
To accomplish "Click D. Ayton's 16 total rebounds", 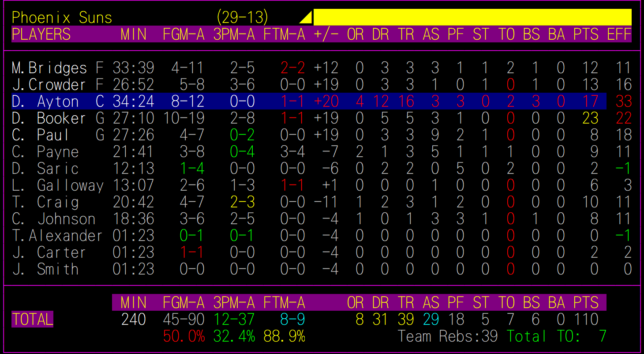I will click(406, 102).
